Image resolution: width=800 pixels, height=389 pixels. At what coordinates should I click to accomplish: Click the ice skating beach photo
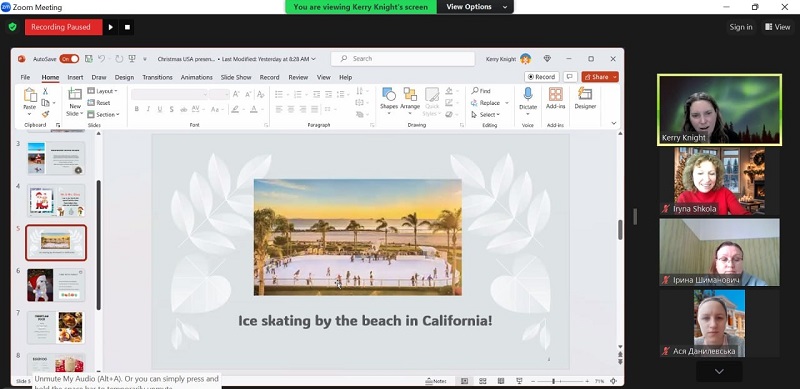coord(358,237)
